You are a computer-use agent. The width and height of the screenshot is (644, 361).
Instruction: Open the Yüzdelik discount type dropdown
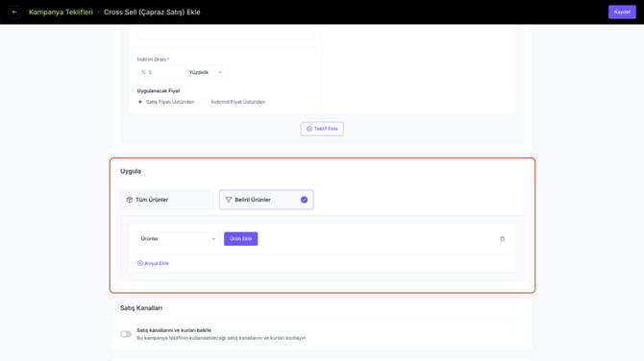(x=206, y=72)
